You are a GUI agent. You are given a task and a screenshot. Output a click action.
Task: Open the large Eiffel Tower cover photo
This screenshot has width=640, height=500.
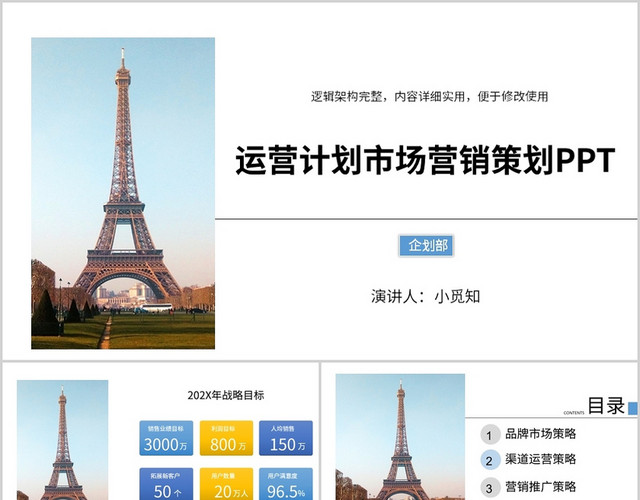tap(123, 193)
